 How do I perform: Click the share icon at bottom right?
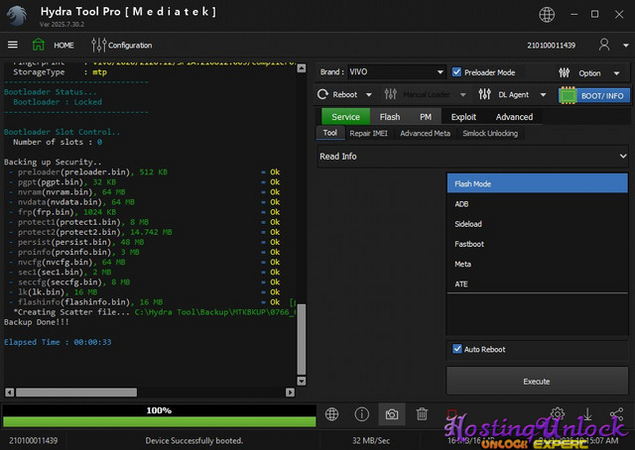tap(616, 414)
